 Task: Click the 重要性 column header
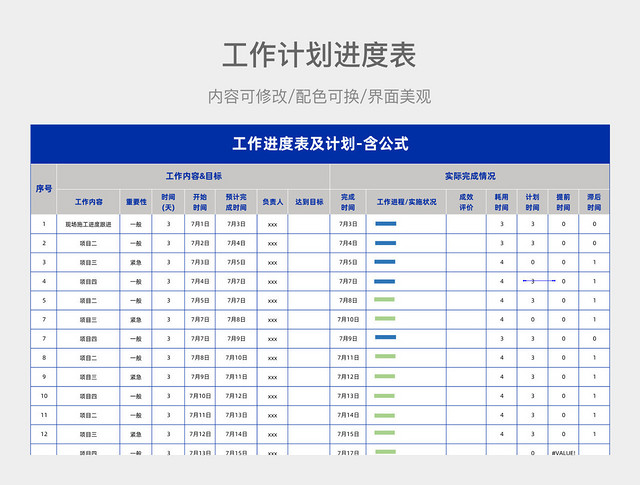point(136,202)
